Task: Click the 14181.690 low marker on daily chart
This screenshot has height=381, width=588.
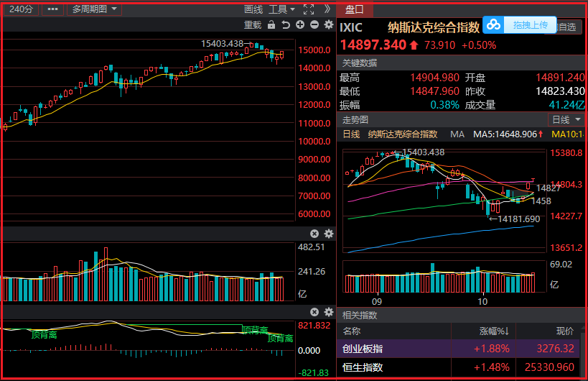Action: 518,219
